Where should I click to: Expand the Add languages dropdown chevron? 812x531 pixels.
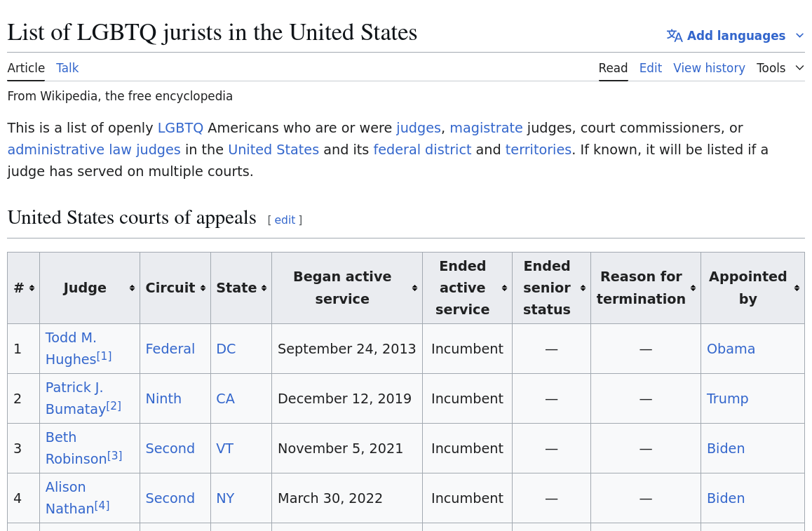(799, 35)
